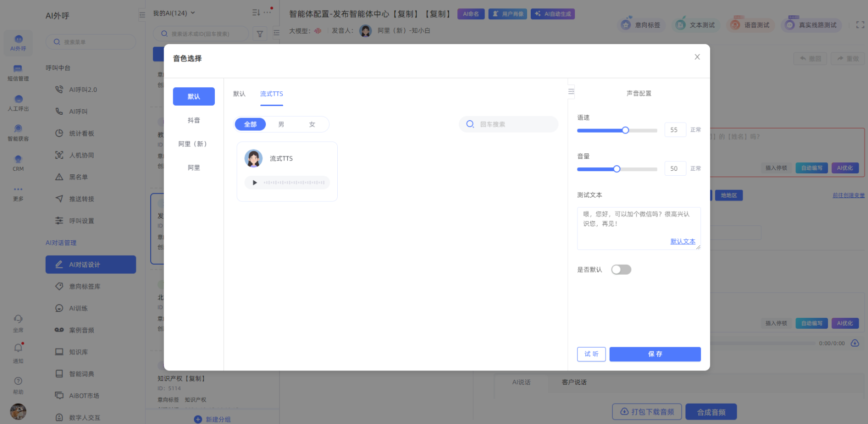Switch to the 默认 tab

(239, 94)
